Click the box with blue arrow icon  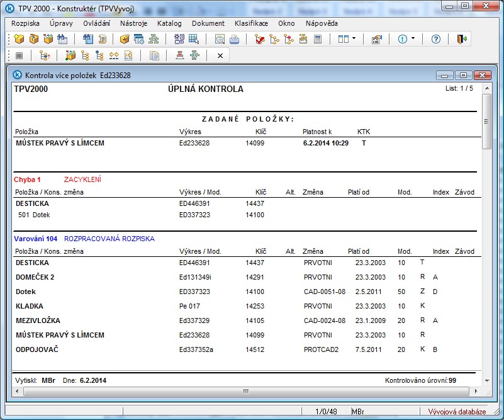click(34, 39)
